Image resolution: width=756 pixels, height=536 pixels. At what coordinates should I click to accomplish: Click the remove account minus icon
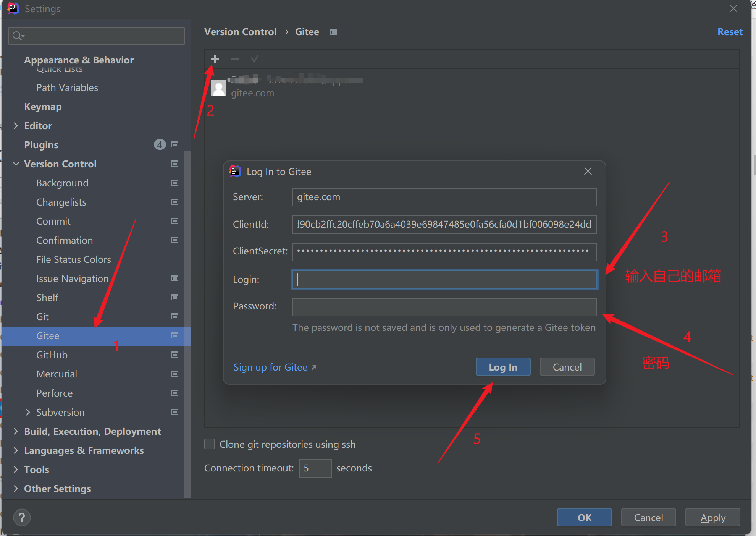coord(235,59)
